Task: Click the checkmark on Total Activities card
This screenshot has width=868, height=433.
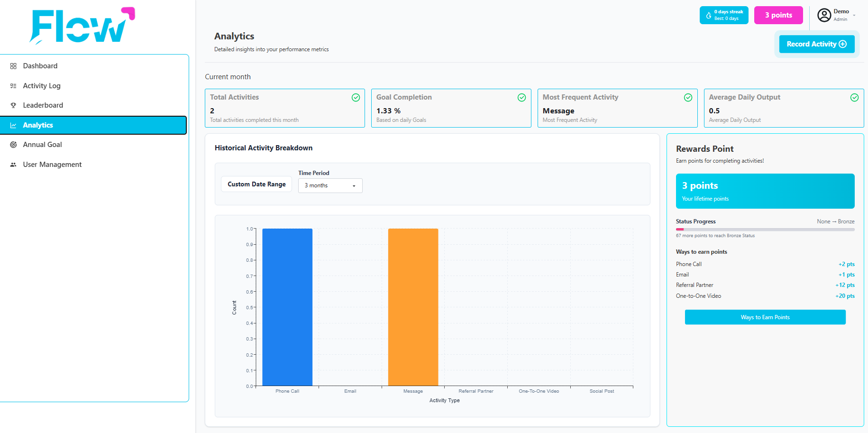Action: pos(356,98)
